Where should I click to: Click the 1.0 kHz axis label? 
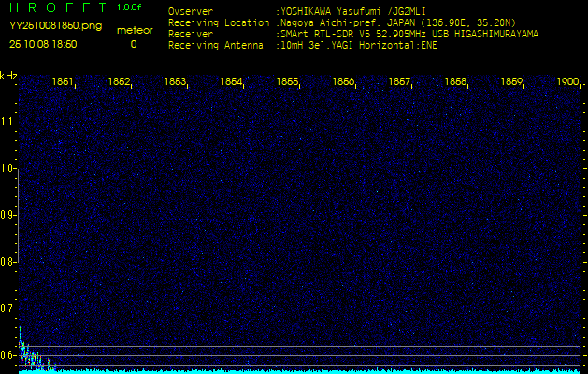(7, 168)
